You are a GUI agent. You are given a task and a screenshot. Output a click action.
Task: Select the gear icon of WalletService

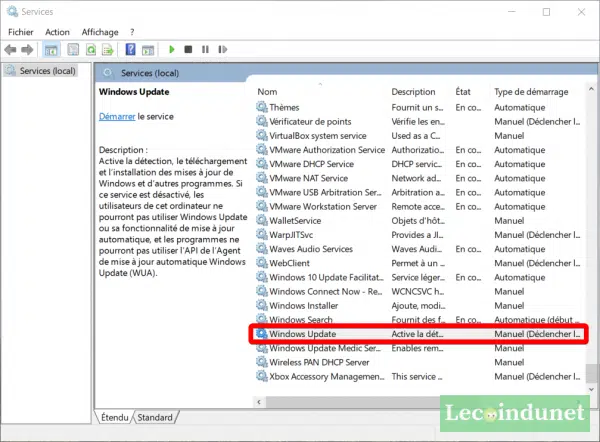[x=262, y=220]
